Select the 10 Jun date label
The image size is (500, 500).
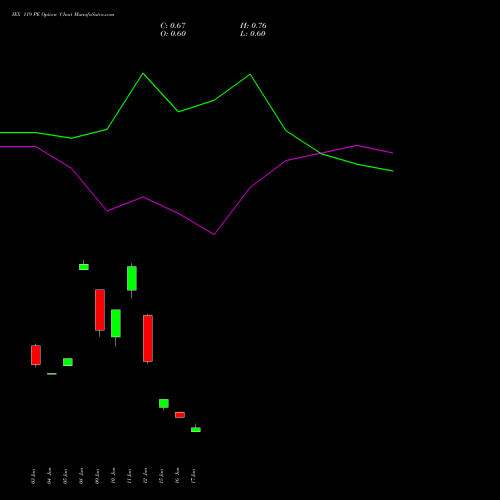[x=113, y=476]
